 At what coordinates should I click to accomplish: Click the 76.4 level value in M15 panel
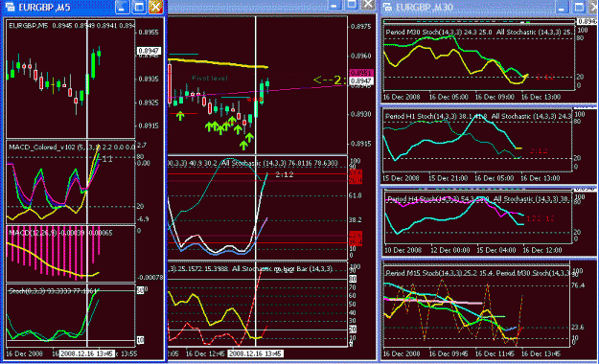(x=577, y=285)
